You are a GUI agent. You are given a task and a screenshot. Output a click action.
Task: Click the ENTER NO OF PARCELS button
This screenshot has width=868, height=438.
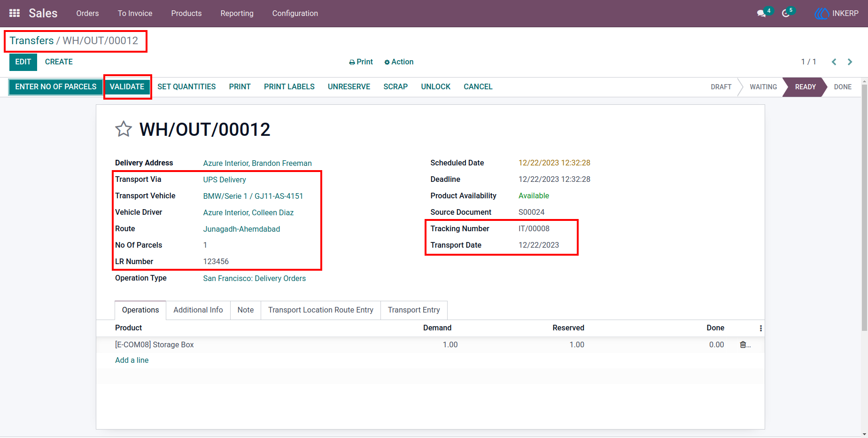[56, 87]
